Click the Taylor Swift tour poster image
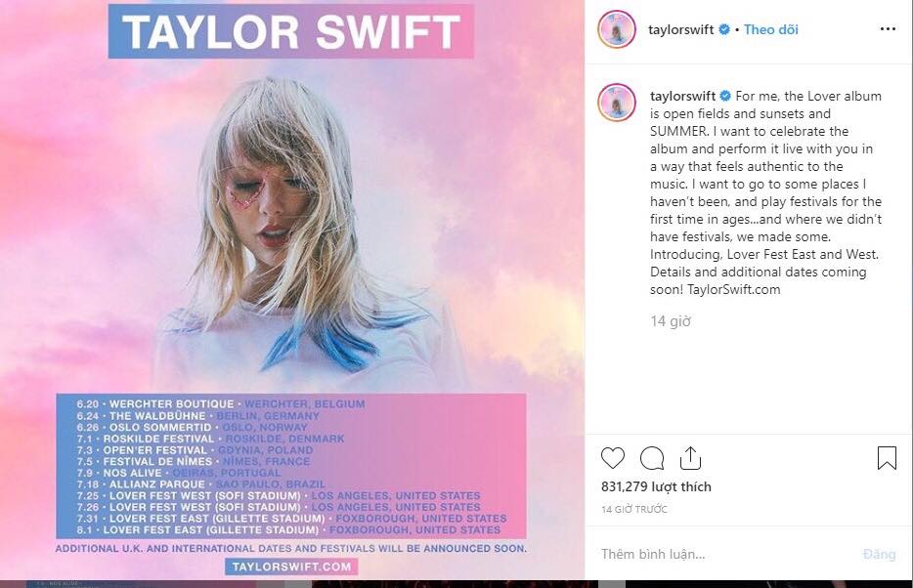913x588 pixels. [x=292, y=290]
